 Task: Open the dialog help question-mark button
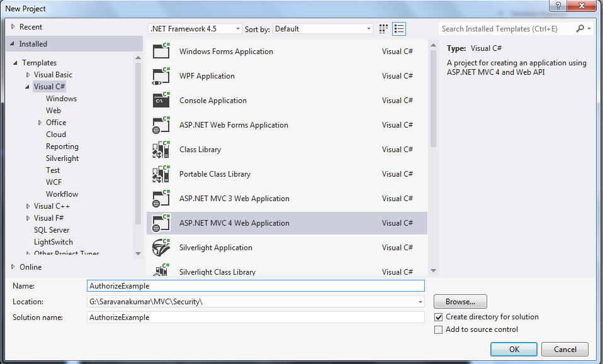pyautogui.click(x=558, y=6)
